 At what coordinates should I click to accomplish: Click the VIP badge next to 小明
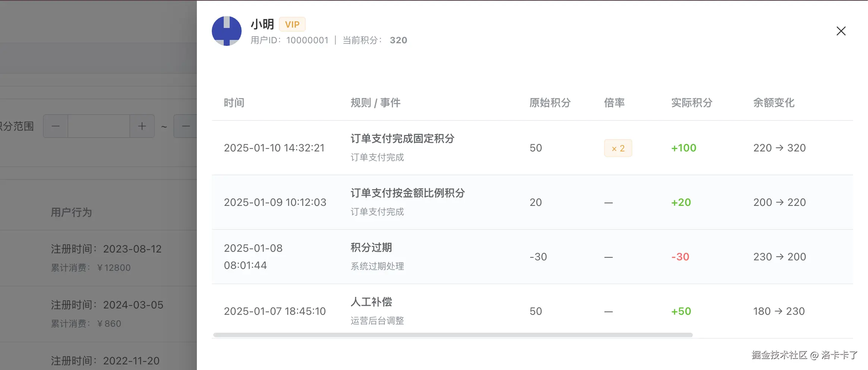click(292, 25)
